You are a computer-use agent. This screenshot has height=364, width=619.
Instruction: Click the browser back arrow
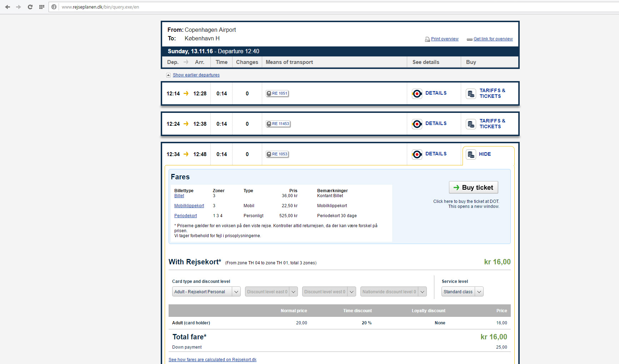pyautogui.click(x=8, y=7)
